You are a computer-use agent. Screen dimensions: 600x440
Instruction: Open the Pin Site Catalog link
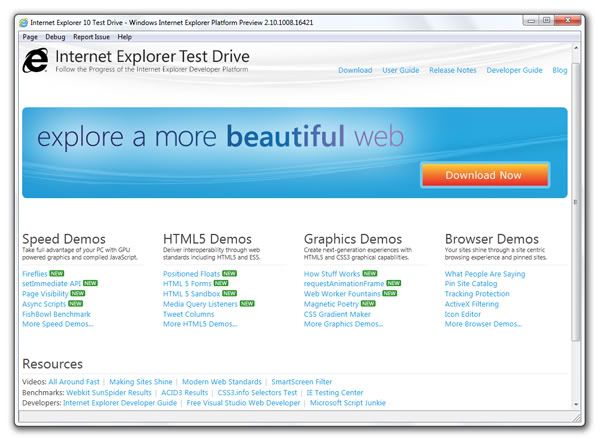coord(471,284)
